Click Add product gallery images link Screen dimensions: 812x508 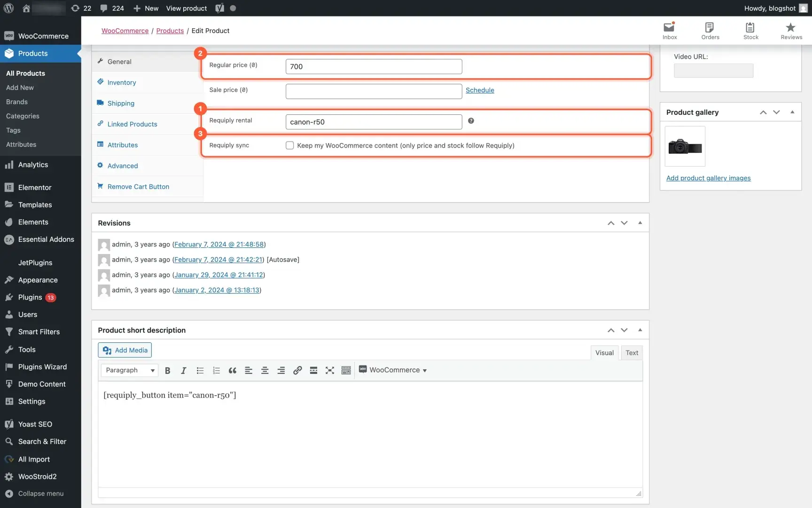click(708, 178)
